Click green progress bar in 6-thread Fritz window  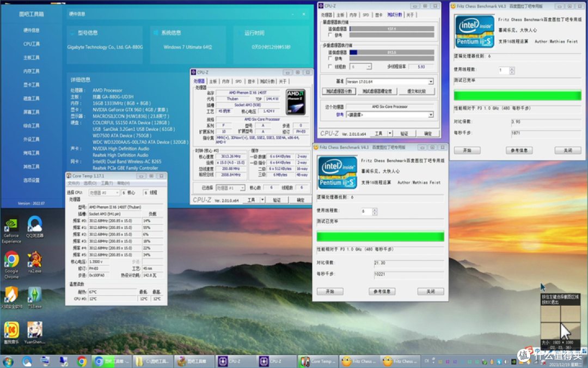point(380,236)
